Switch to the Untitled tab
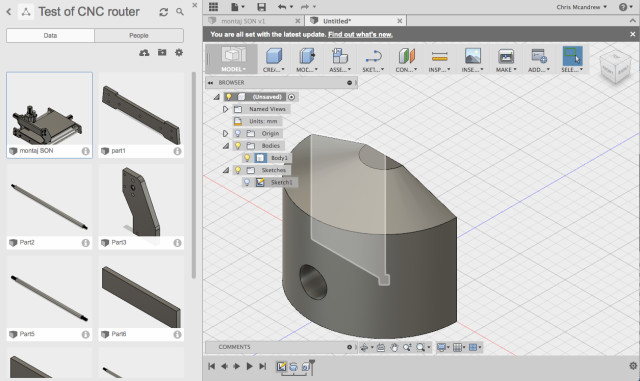Viewport: 640px width, 381px height. [x=337, y=21]
